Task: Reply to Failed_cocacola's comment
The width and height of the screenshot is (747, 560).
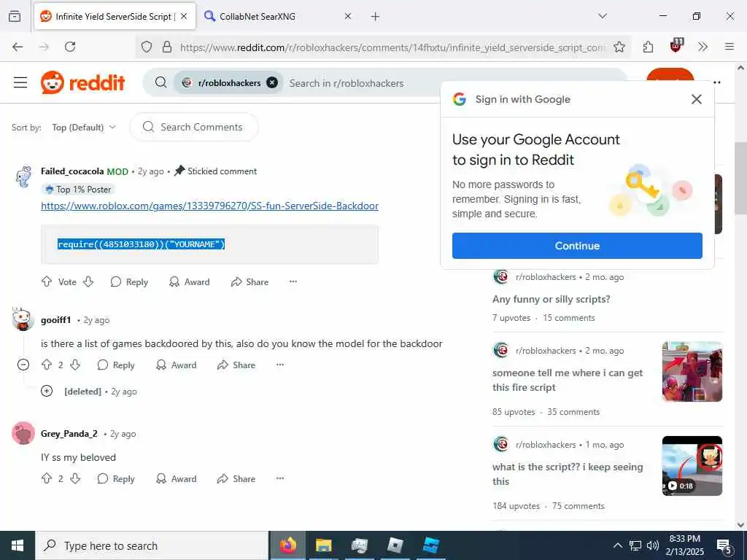Action: (x=129, y=281)
